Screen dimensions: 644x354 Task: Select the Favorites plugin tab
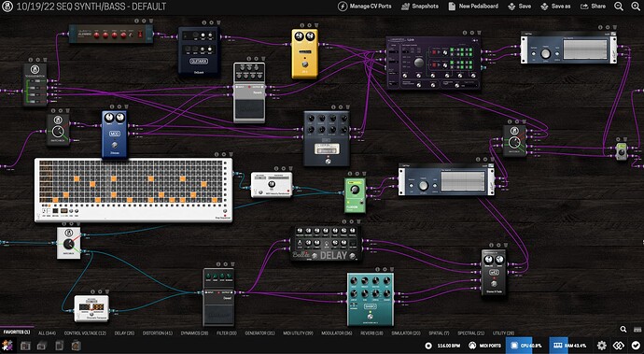[x=17, y=332]
